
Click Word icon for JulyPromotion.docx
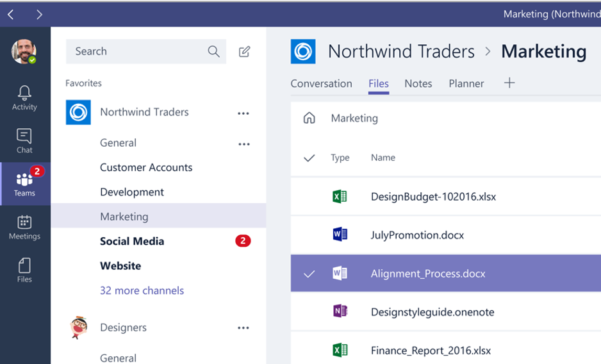coord(340,234)
